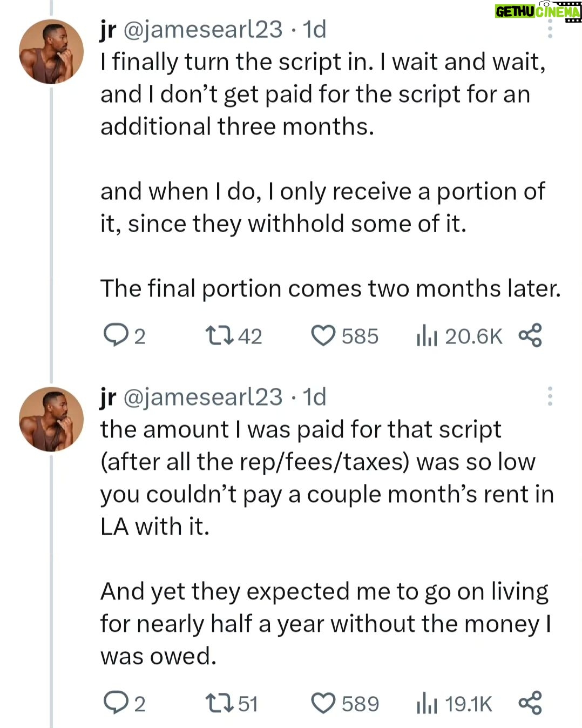The image size is (582, 728).
Task: Like the tweet with 589 likes
Action: pyautogui.click(x=323, y=703)
